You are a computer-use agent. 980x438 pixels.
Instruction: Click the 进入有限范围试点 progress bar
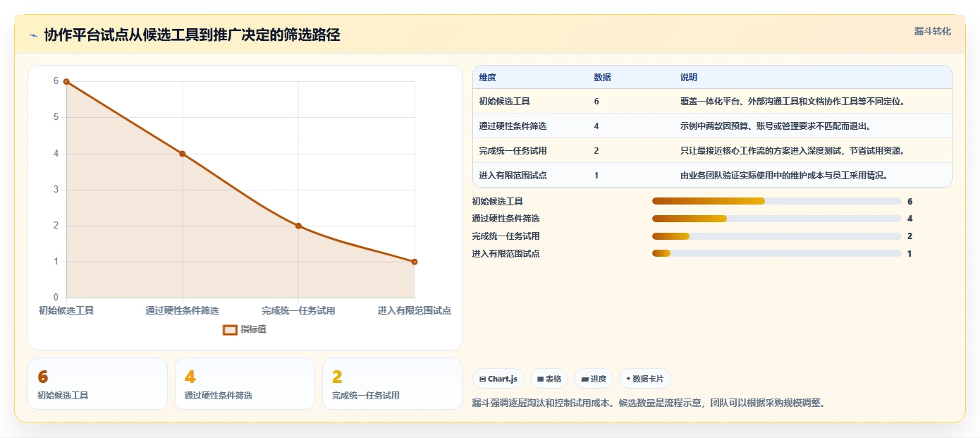(x=777, y=253)
